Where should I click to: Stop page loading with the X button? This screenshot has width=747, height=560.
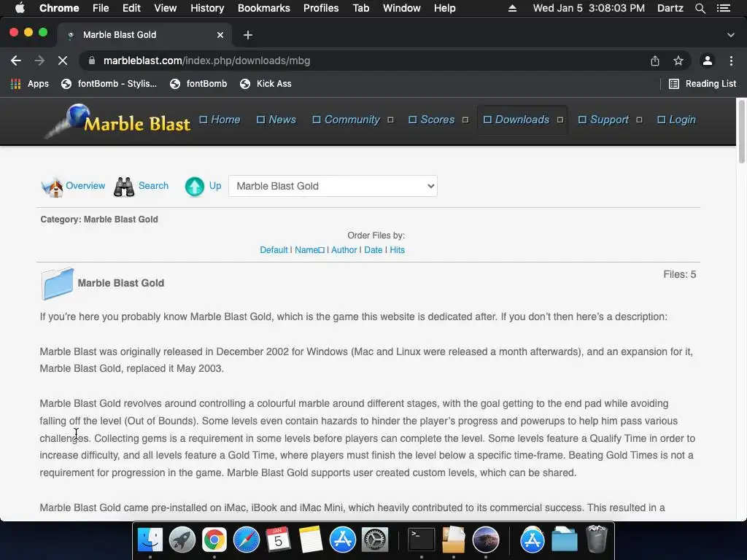(63, 61)
